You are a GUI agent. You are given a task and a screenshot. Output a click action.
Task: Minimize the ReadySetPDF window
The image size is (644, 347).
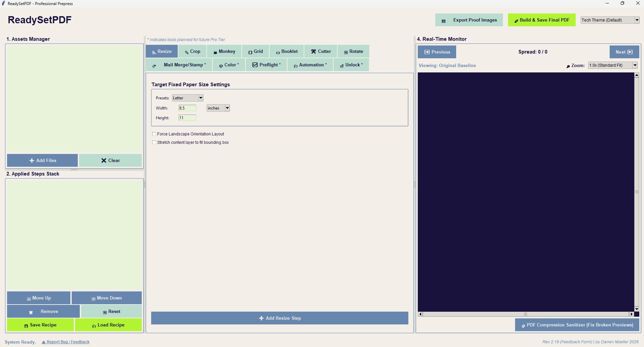607,3
